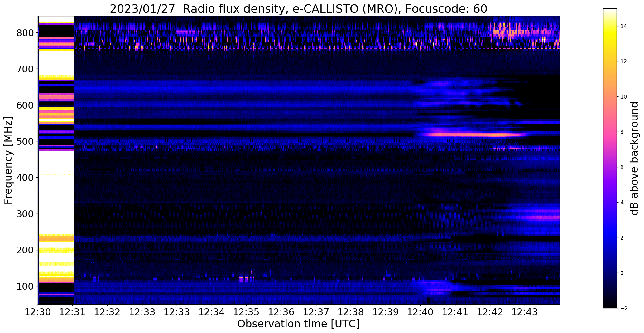Screen dimensions: 644x333
Task: Click the 12:36 time tick label
Action: (281, 312)
